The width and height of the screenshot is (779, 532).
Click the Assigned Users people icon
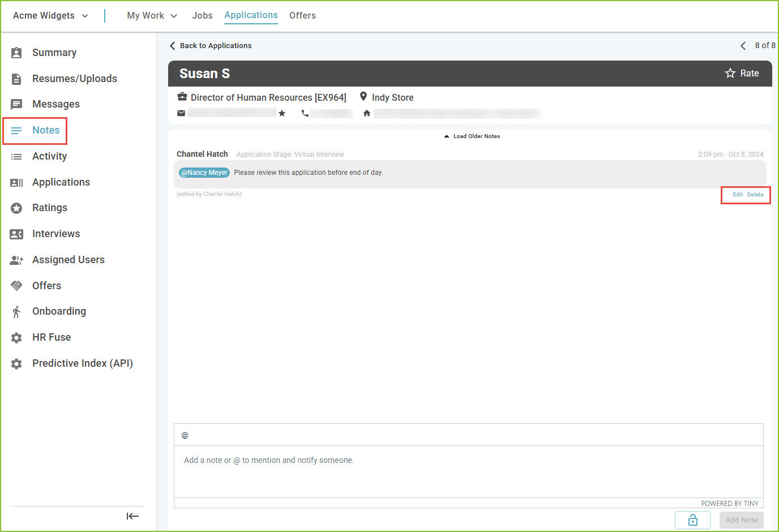click(16, 260)
